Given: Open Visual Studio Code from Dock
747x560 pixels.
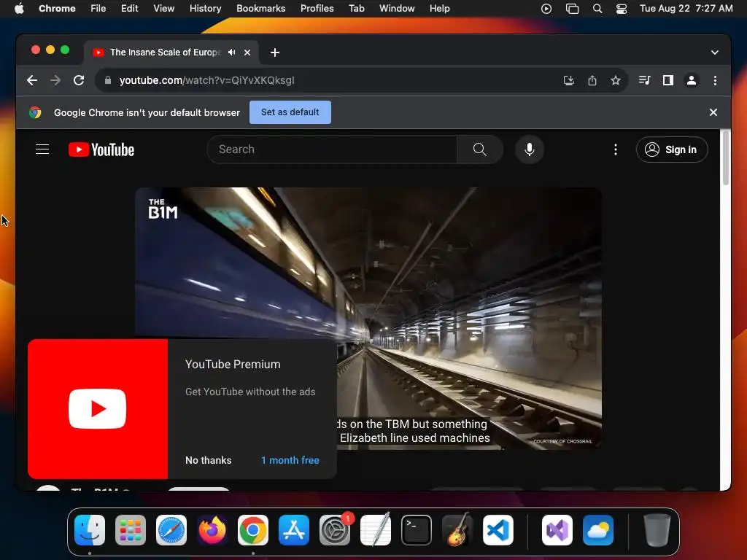Looking at the screenshot, I should click(498, 530).
